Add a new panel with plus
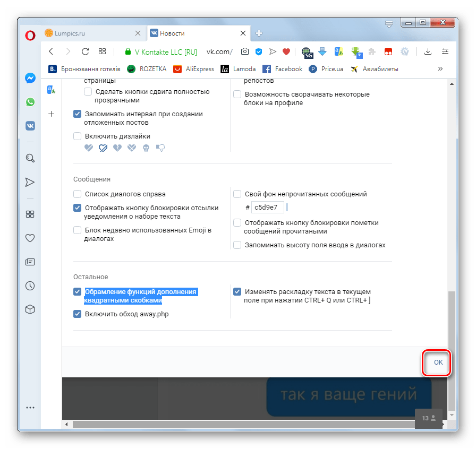 coord(52,114)
